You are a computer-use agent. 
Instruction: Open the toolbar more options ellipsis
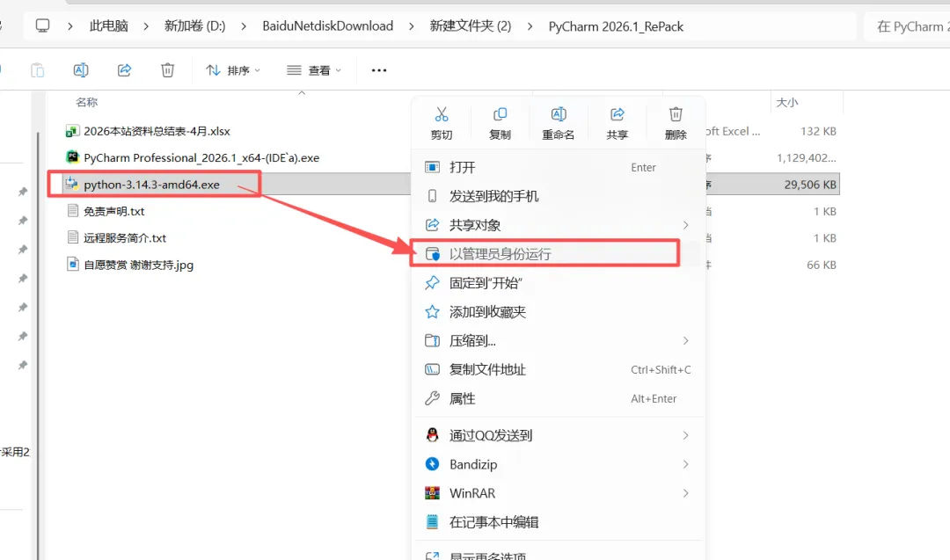[x=379, y=70]
